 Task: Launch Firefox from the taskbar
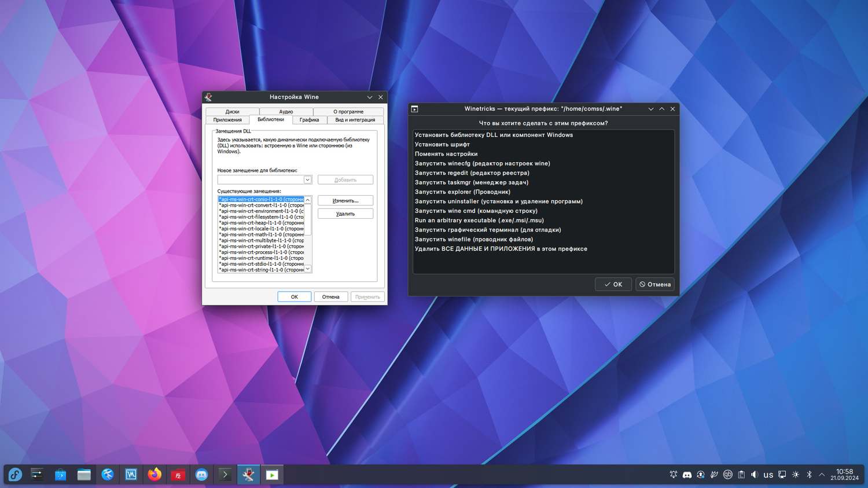point(155,475)
